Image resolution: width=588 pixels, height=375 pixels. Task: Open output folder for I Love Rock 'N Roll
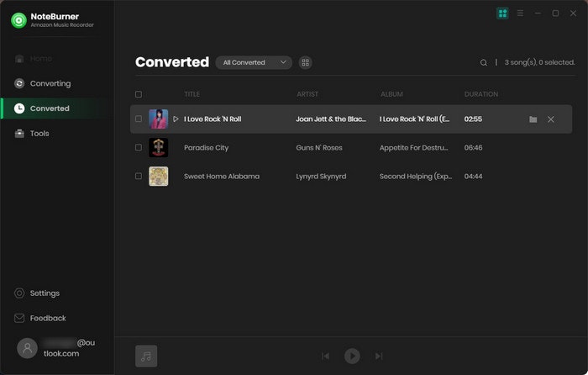pyautogui.click(x=533, y=119)
